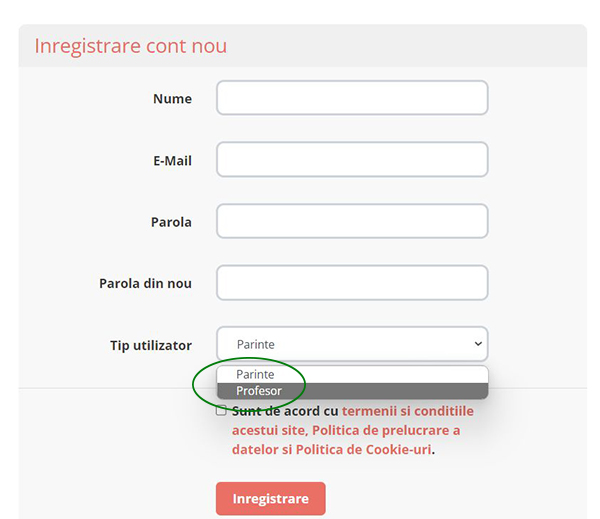This screenshot has height=519, width=600.
Task: Click the Tip utilizator label
Action: pyautogui.click(x=150, y=345)
